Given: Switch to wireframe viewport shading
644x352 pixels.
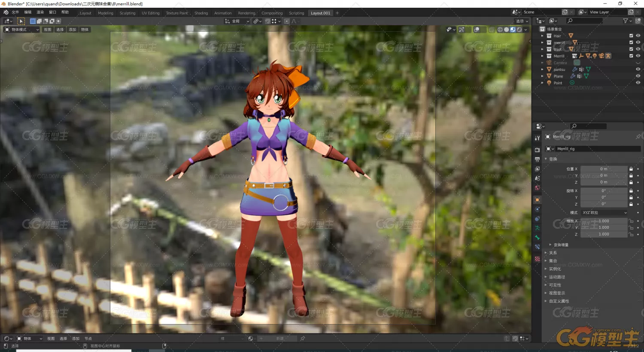Looking at the screenshot, I should coord(500,30).
